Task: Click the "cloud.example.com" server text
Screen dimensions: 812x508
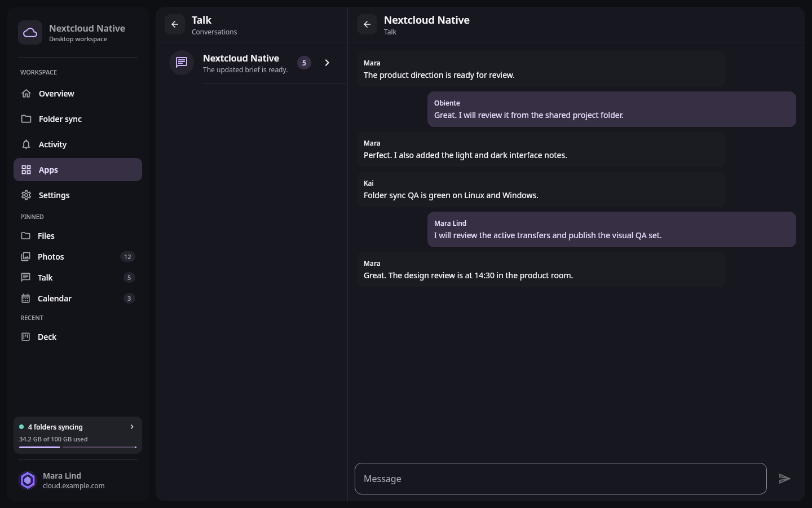Action: (74, 486)
